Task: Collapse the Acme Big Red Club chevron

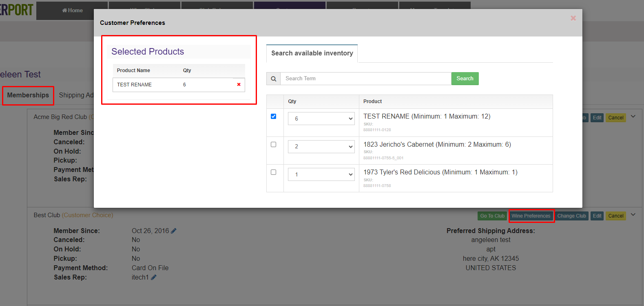Action: coord(633,116)
